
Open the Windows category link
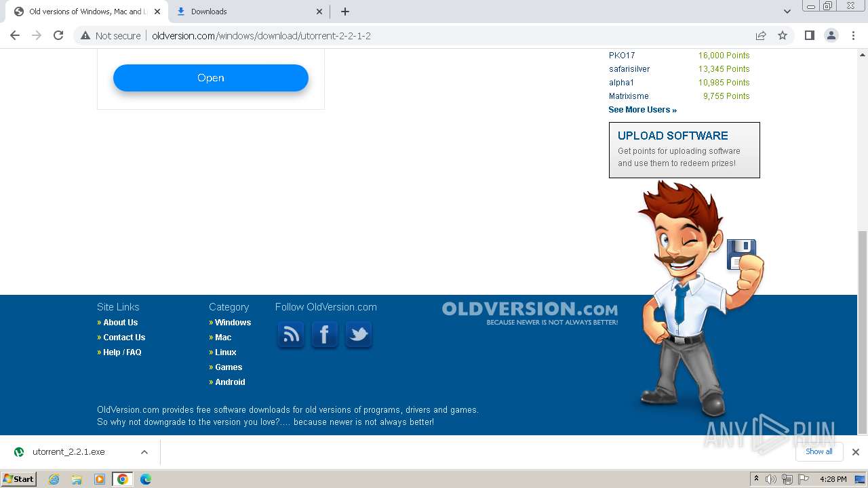(x=233, y=323)
